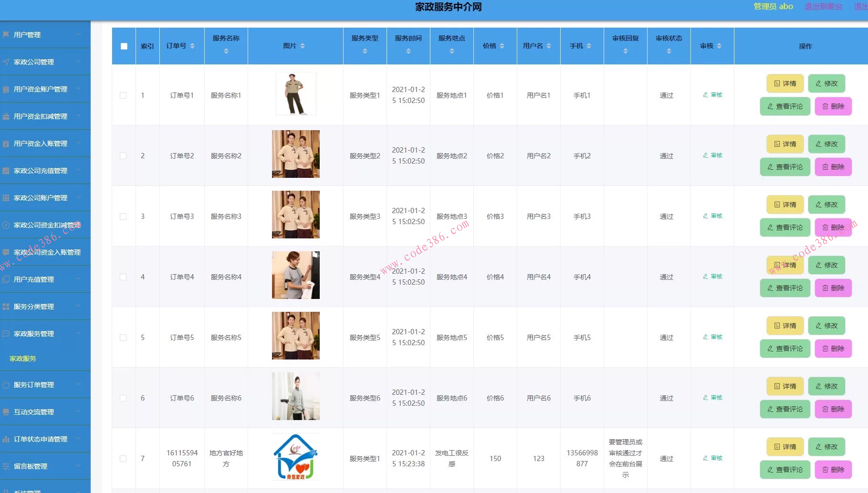
Task: Click 修改 for order 订单号6
Action: (826, 386)
